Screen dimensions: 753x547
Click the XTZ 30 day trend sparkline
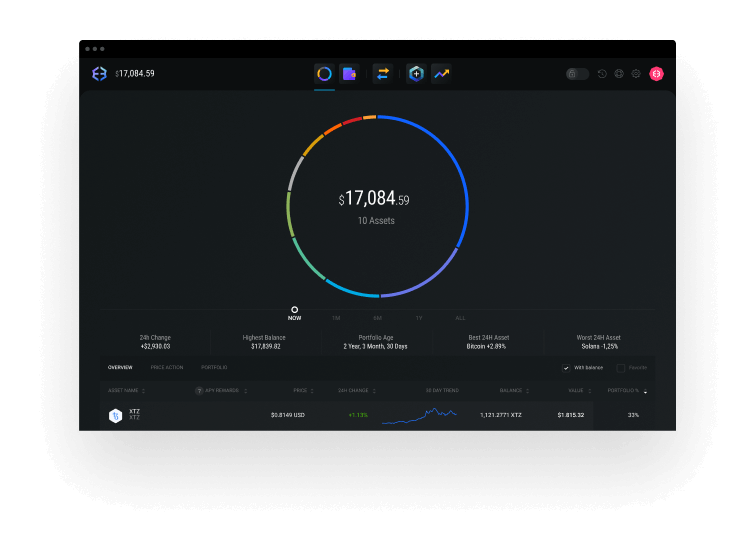coord(419,416)
